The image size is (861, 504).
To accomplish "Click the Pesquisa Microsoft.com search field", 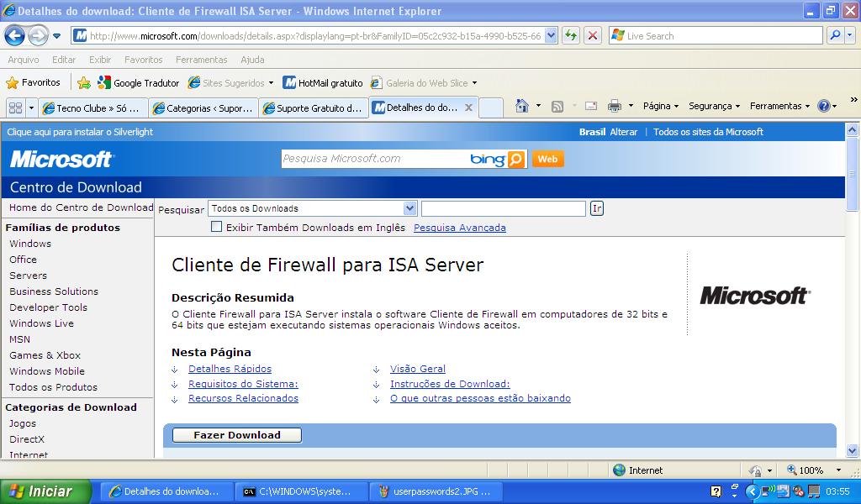I will coord(374,159).
